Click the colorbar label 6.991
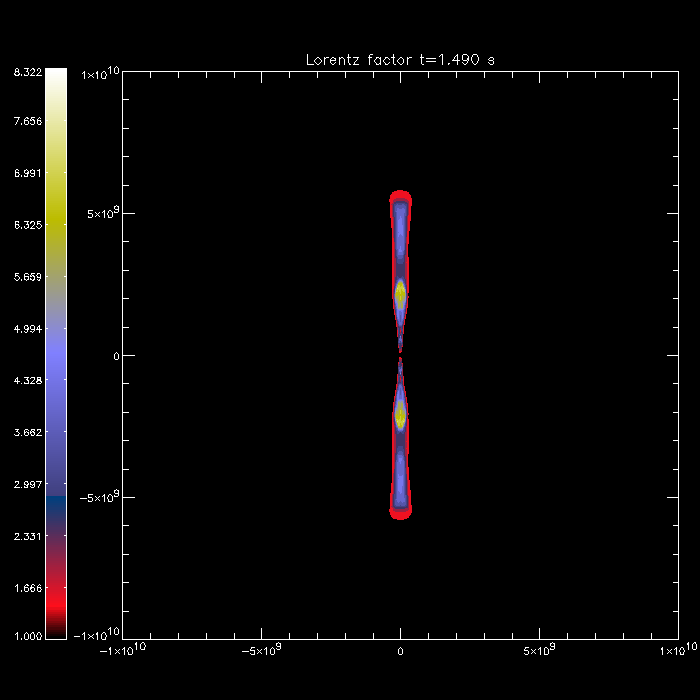The height and width of the screenshot is (700, 700). pyautogui.click(x=28, y=173)
